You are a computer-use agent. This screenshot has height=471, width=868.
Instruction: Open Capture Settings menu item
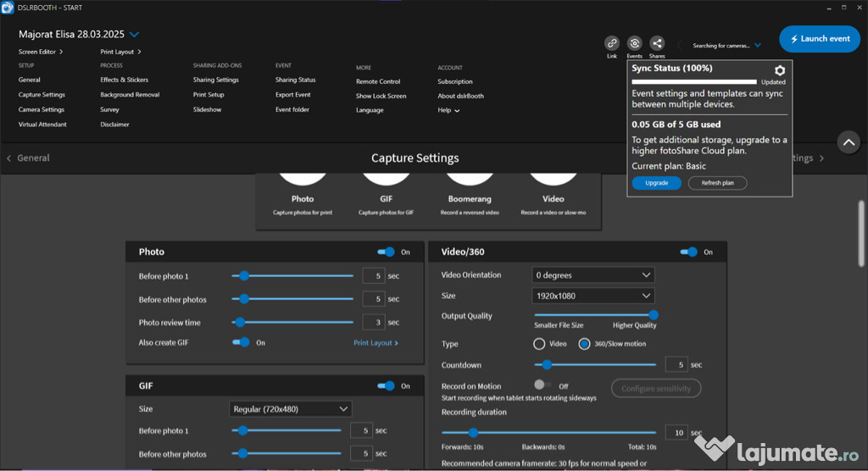(42, 95)
